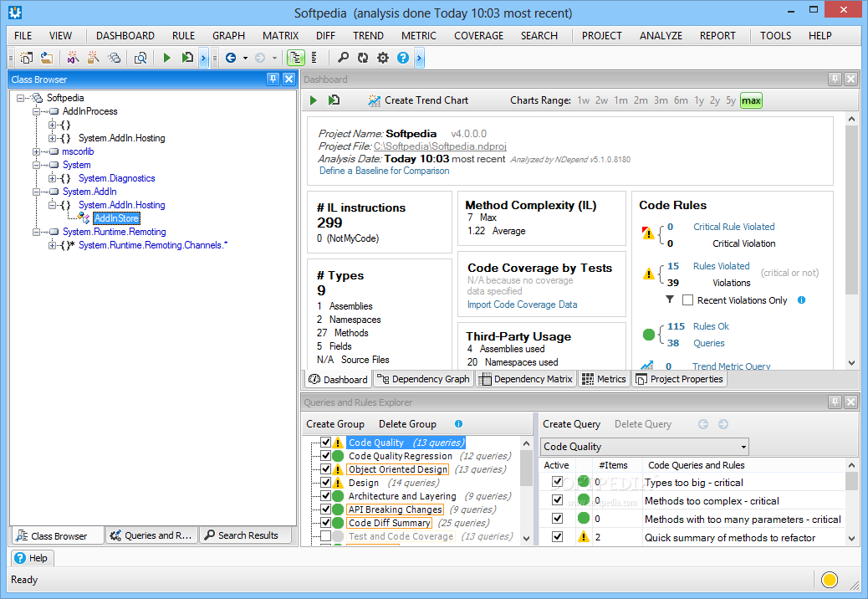
Task: Switch to the Dependency Graph tab
Action: (423, 379)
